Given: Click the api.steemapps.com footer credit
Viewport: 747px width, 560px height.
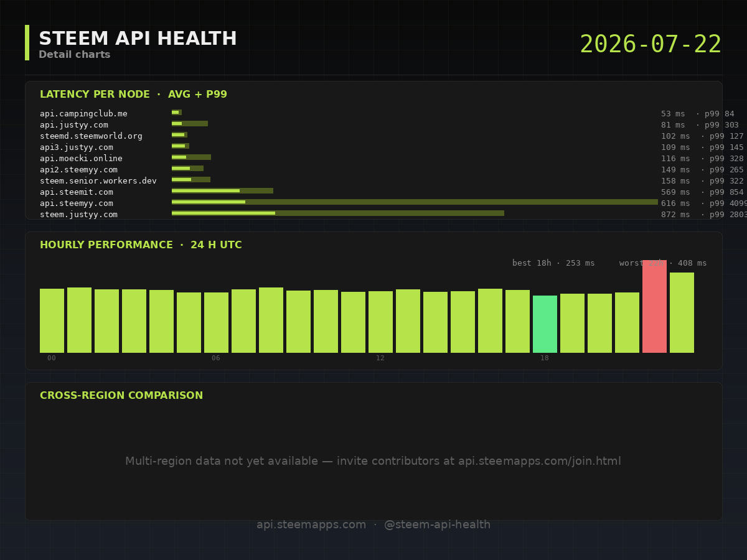Looking at the screenshot, I should (x=374, y=525).
